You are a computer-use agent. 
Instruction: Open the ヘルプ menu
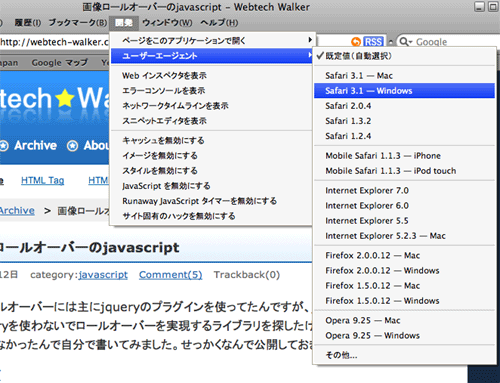pyautogui.click(x=219, y=23)
